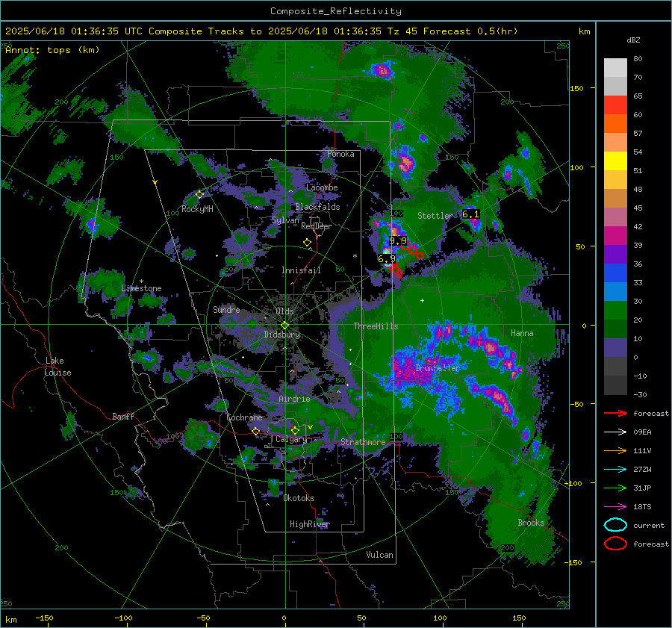672x628 pixels.
Task: Click the Strathmore city label
Action: click(363, 442)
